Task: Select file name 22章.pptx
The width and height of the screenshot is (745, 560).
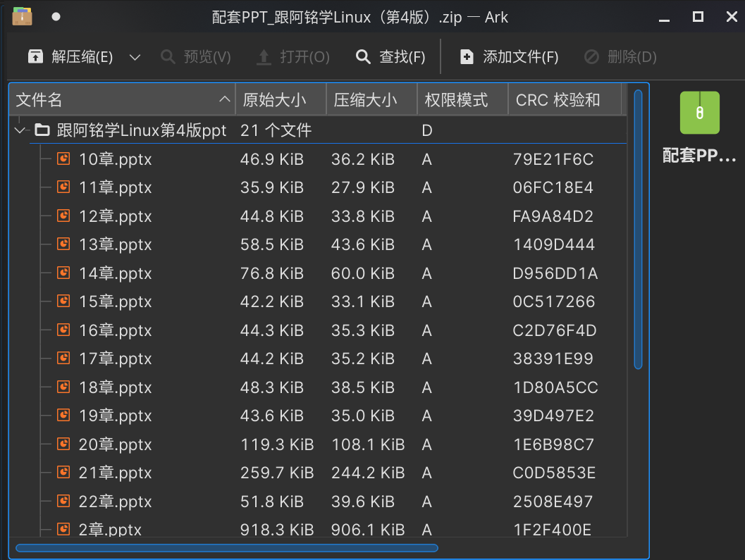Action: coord(115,501)
